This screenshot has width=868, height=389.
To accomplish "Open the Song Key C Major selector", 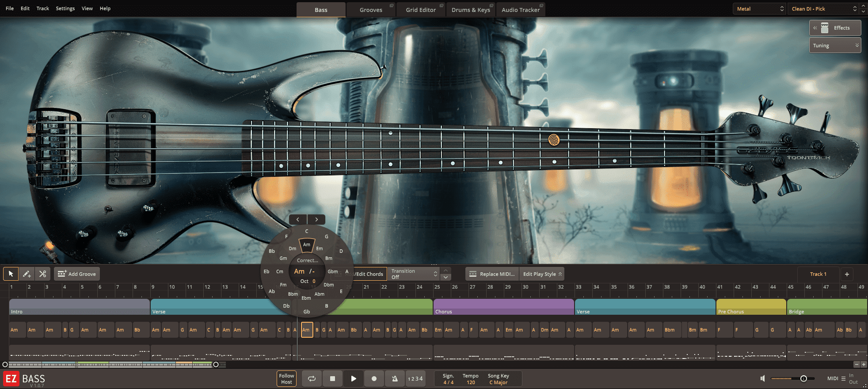I will [x=499, y=382].
